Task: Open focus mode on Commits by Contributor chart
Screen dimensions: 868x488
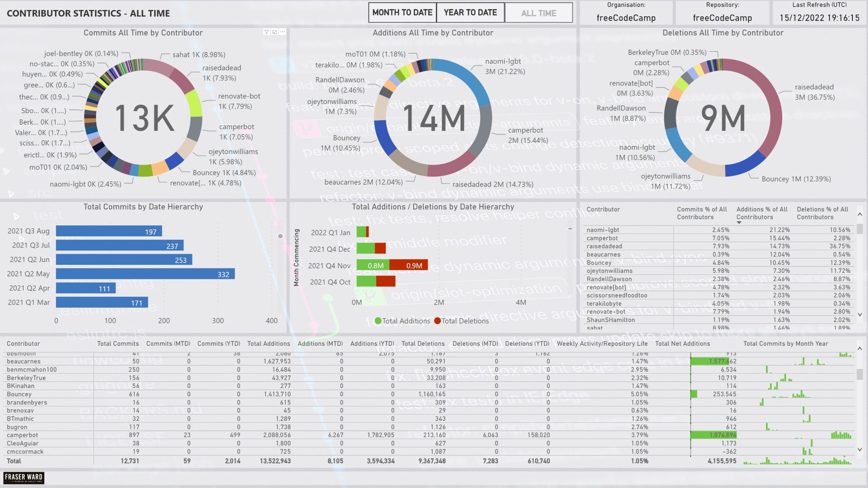Action: pyautogui.click(x=275, y=32)
